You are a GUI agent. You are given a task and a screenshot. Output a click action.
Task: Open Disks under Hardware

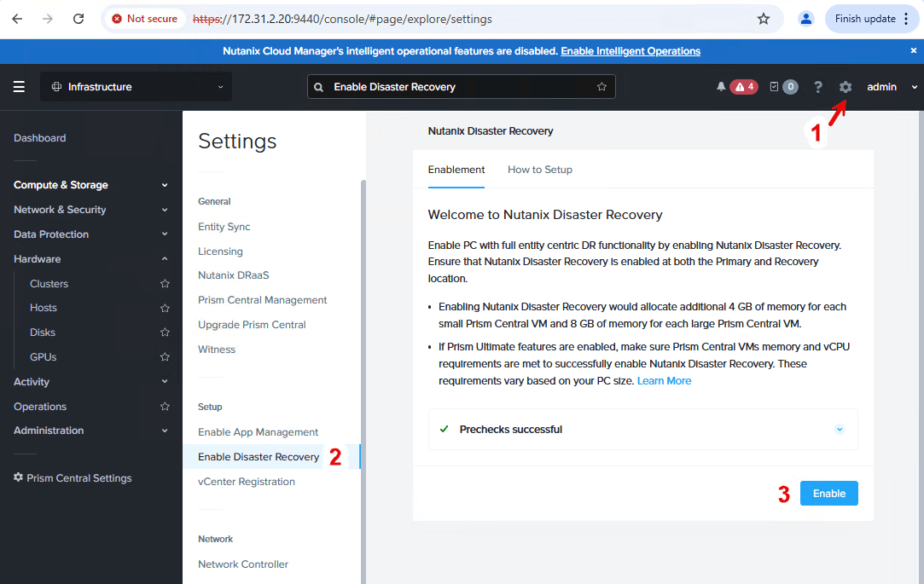[x=43, y=332]
